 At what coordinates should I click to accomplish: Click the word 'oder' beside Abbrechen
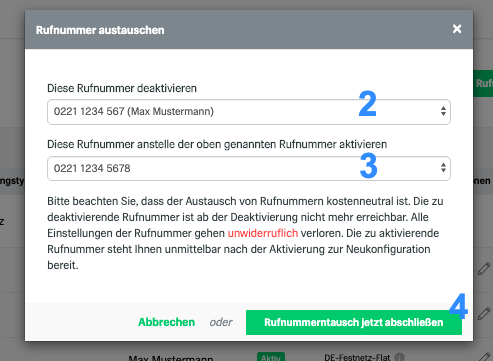221,322
